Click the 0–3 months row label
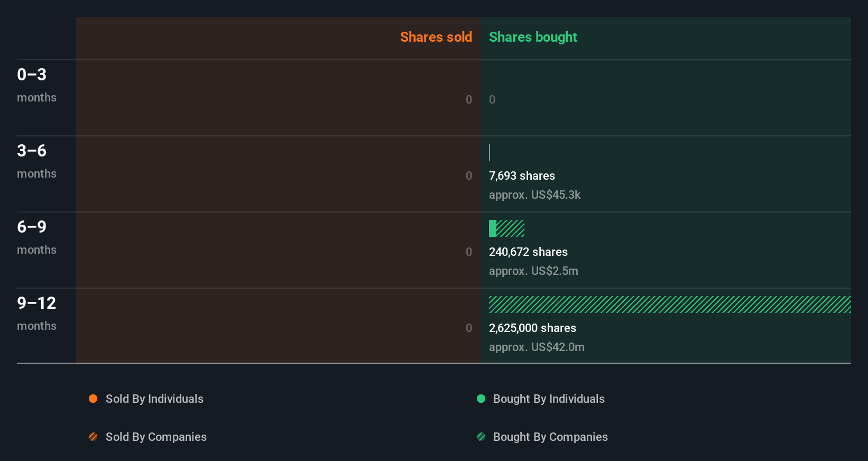The image size is (868, 461). click(x=36, y=85)
